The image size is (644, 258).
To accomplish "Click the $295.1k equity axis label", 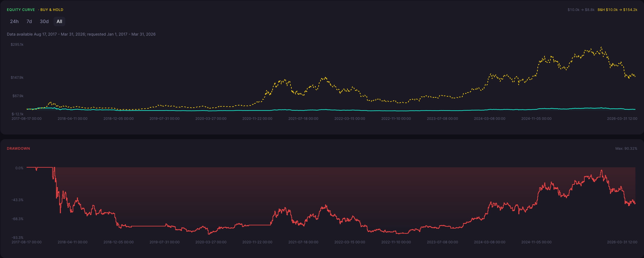I will pyautogui.click(x=17, y=45).
